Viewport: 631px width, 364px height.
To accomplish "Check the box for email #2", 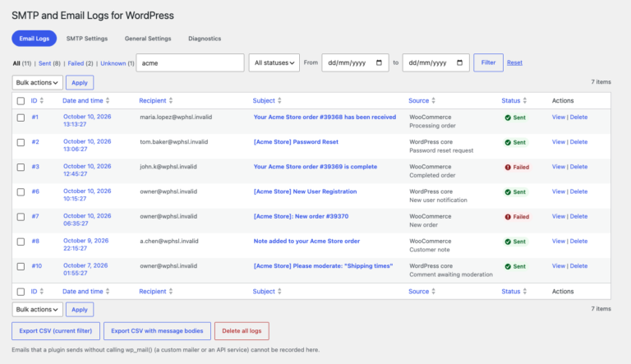I will click(x=21, y=142).
